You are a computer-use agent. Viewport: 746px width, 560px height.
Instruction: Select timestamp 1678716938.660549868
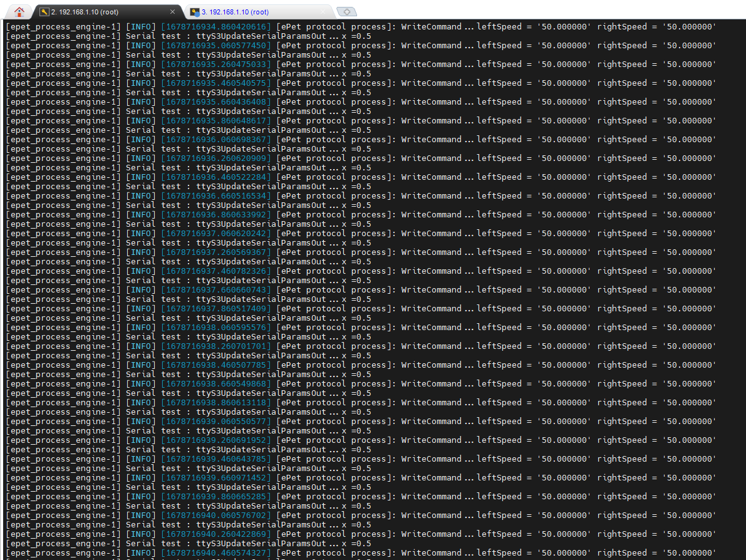point(216,384)
